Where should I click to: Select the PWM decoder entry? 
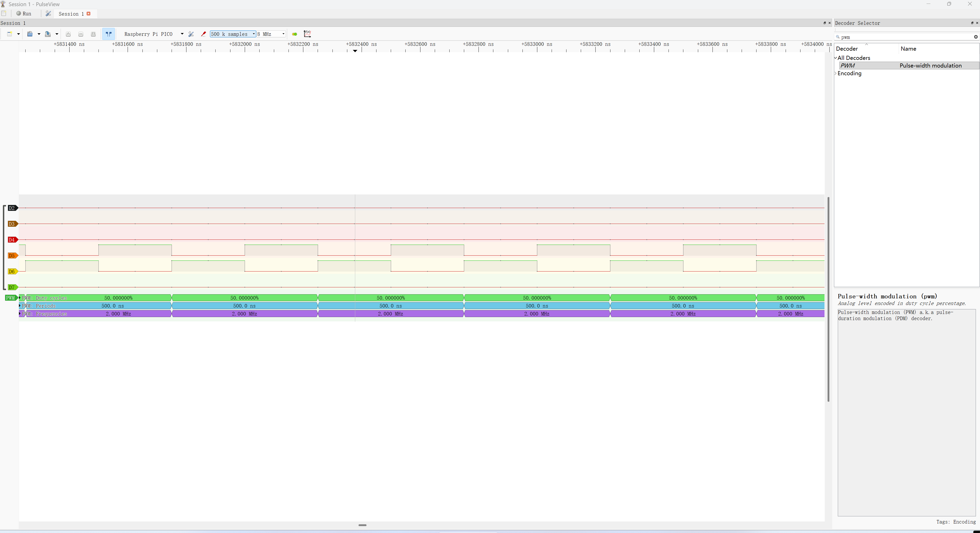pos(848,66)
